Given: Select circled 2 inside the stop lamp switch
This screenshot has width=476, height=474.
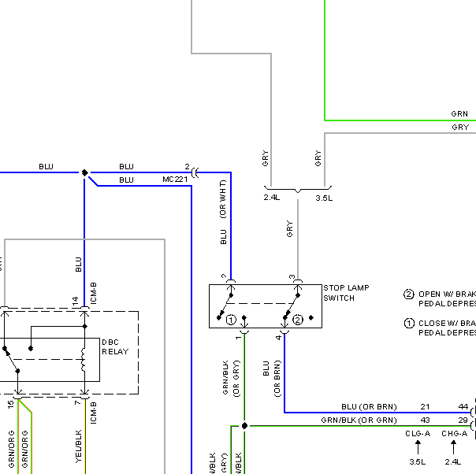Looking at the screenshot, I should coord(298,320).
